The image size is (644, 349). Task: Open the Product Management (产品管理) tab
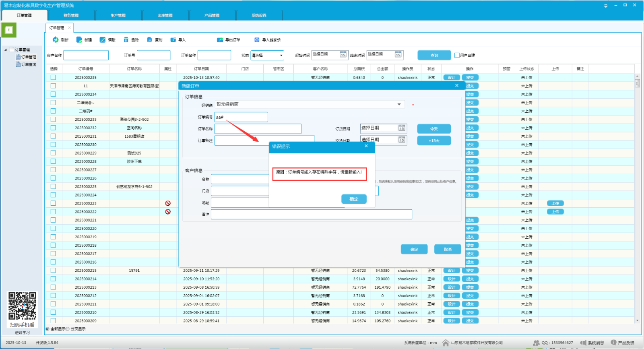[x=212, y=15]
